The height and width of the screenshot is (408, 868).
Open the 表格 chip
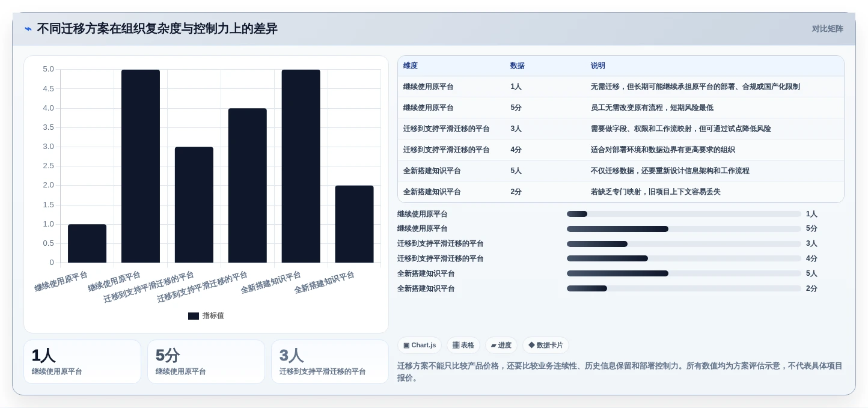[463, 346]
